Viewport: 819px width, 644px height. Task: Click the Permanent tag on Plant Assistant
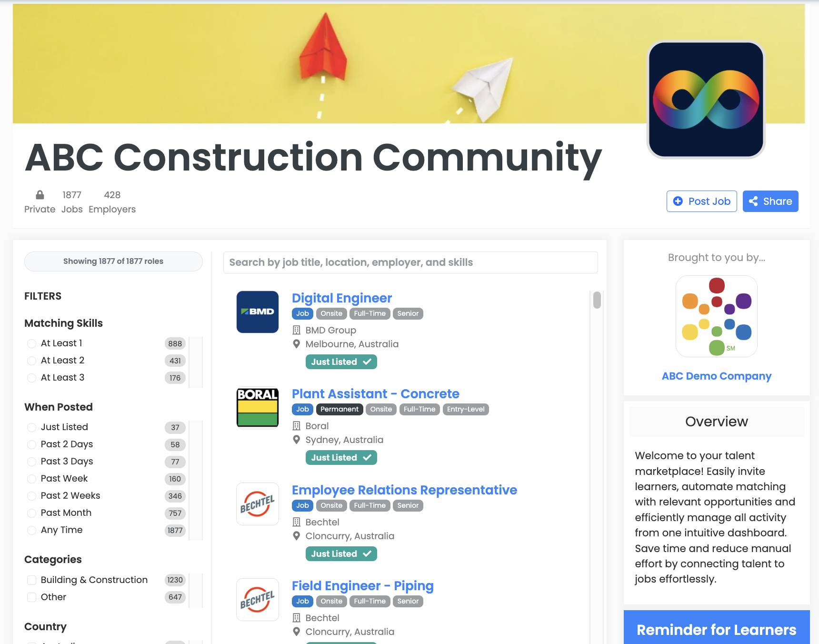[340, 409]
